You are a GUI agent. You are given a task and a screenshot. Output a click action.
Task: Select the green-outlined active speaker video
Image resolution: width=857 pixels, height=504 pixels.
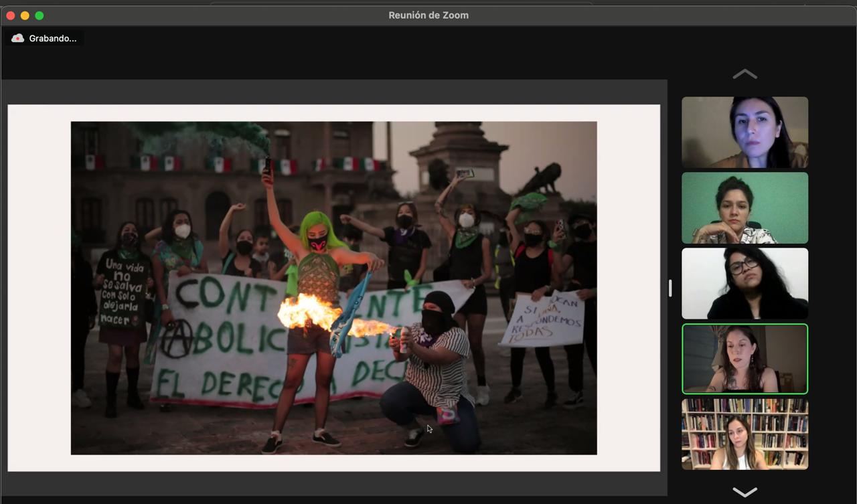[745, 359]
